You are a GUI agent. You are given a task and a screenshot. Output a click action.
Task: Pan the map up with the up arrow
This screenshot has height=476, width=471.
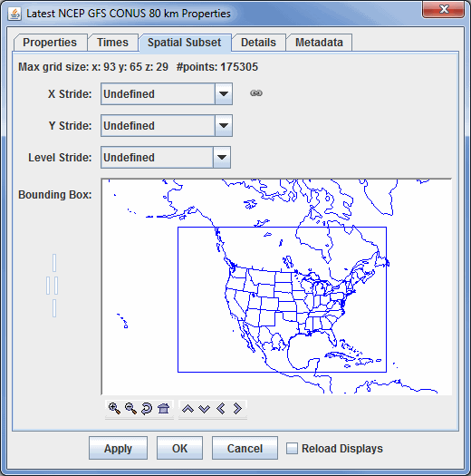coord(187,409)
